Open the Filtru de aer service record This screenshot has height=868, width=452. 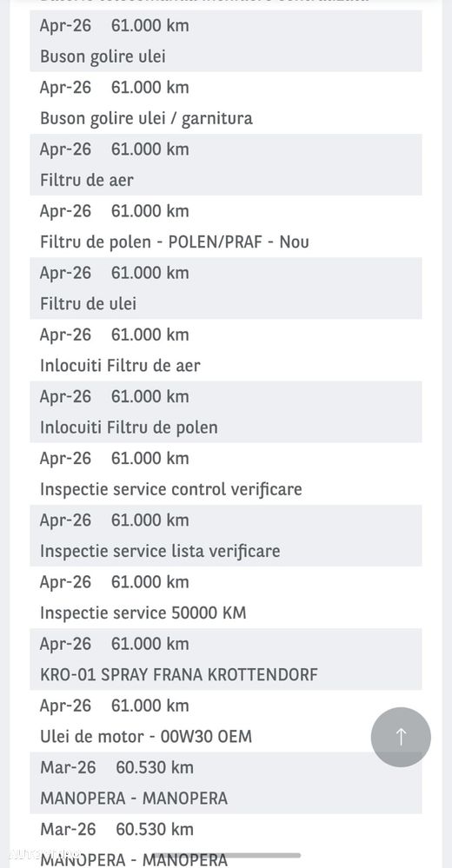(x=226, y=164)
